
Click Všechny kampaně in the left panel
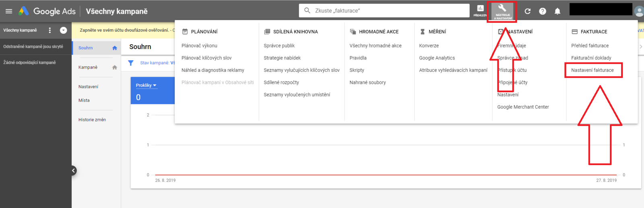tap(20, 30)
